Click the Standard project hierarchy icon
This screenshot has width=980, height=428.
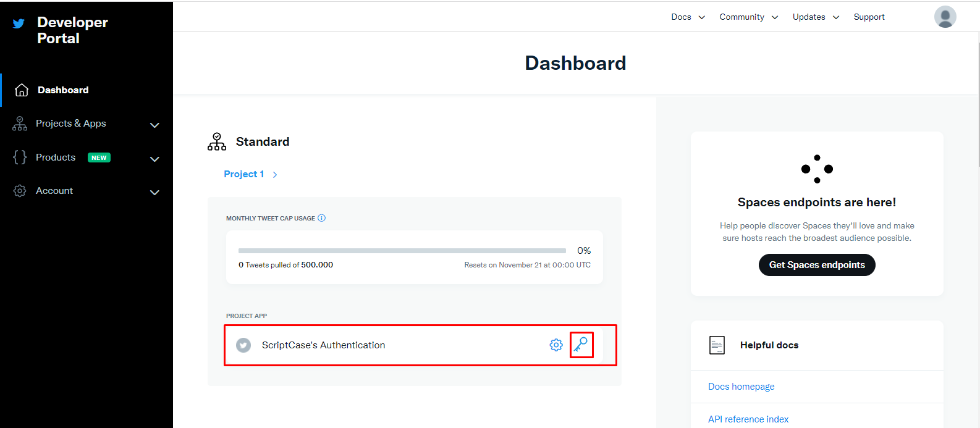click(x=217, y=141)
